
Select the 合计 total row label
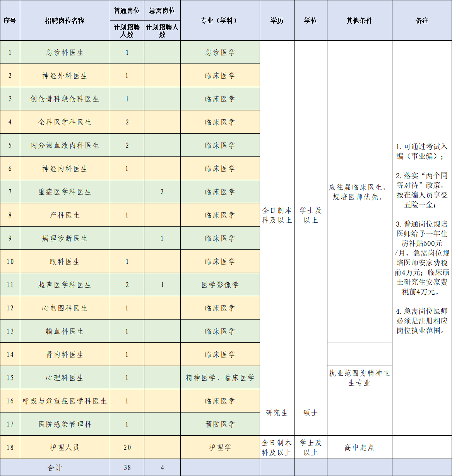click(55, 467)
